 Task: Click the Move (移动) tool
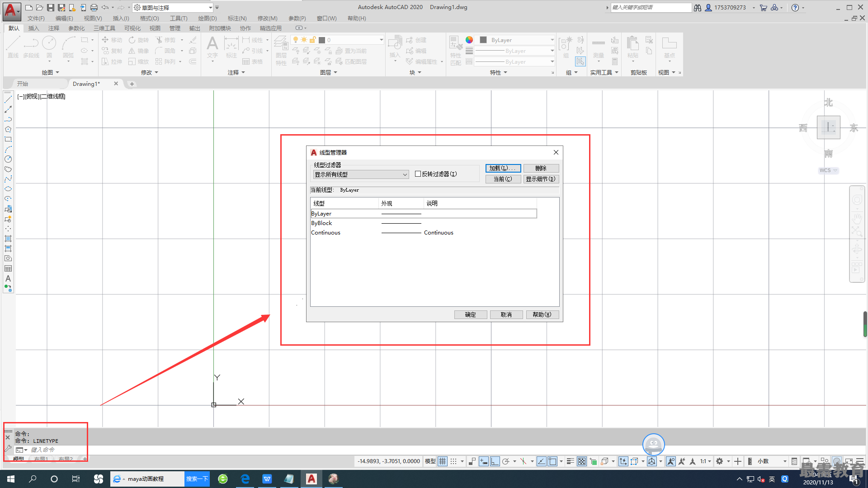tap(112, 40)
